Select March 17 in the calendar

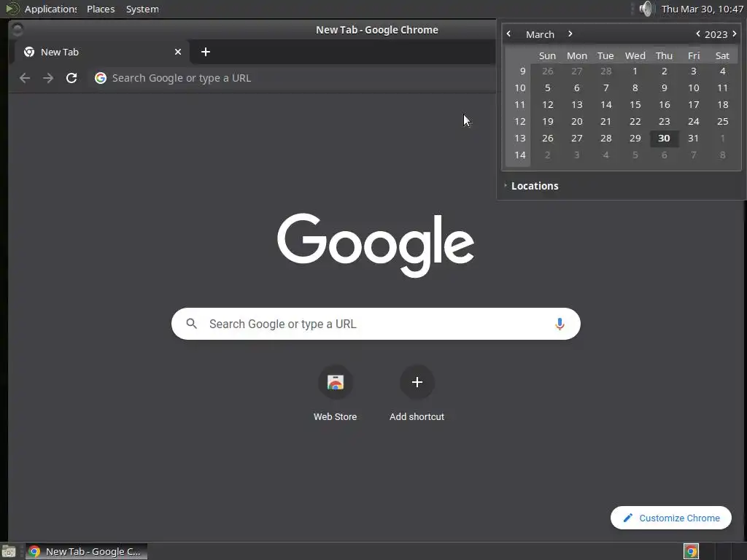(693, 105)
